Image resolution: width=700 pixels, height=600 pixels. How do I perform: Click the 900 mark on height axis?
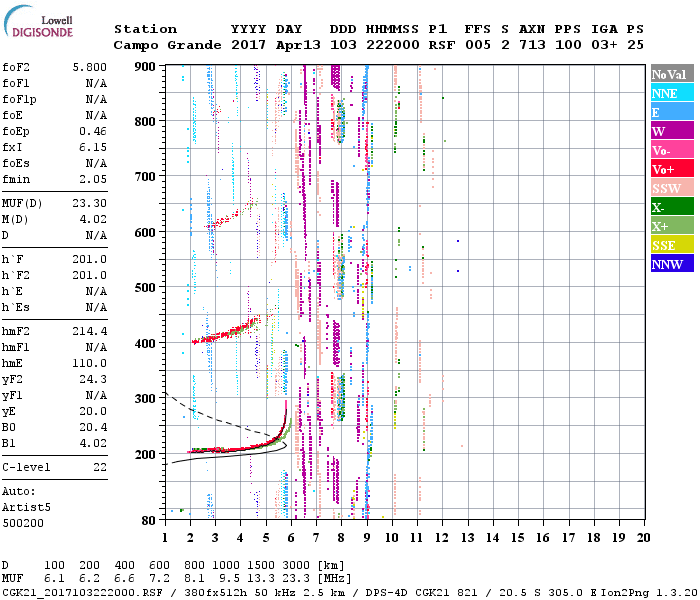click(x=145, y=67)
